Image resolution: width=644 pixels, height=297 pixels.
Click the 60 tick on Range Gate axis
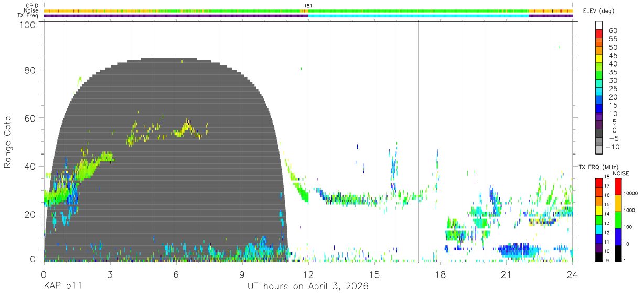tap(30, 118)
